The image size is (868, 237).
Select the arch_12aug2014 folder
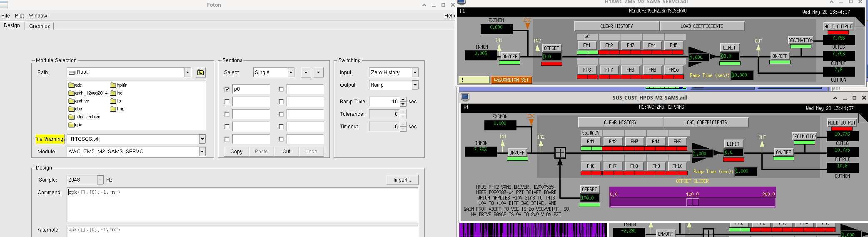[88, 93]
